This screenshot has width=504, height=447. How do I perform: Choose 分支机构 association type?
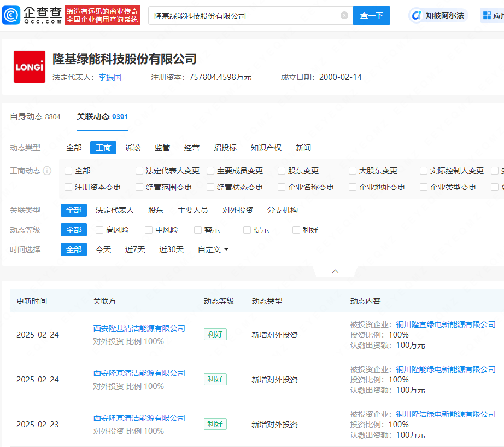coord(283,210)
